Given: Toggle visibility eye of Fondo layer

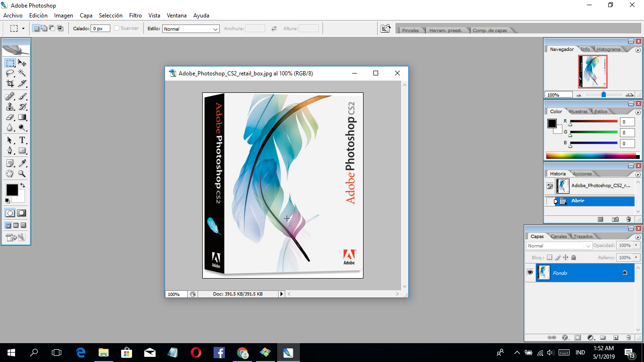Looking at the screenshot, I should coord(530,272).
